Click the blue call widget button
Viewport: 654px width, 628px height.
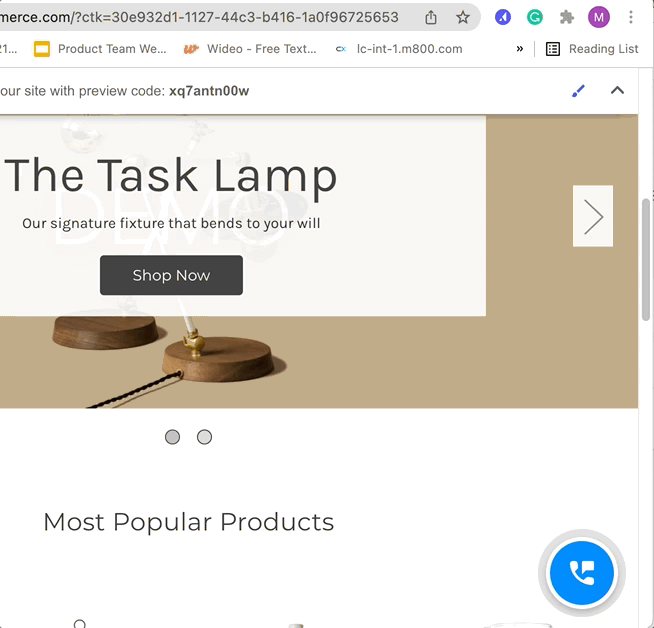[581, 573]
